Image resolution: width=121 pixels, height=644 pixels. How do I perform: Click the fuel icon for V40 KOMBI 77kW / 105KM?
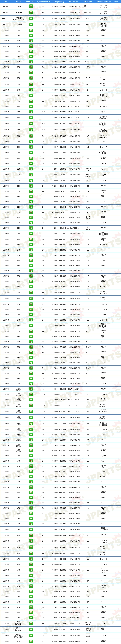31,394
